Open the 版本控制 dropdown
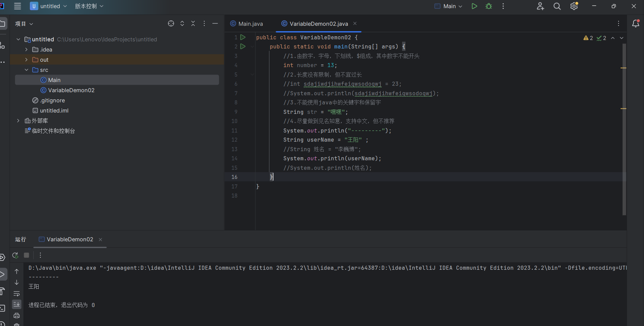The height and width of the screenshot is (326, 644). [89, 6]
